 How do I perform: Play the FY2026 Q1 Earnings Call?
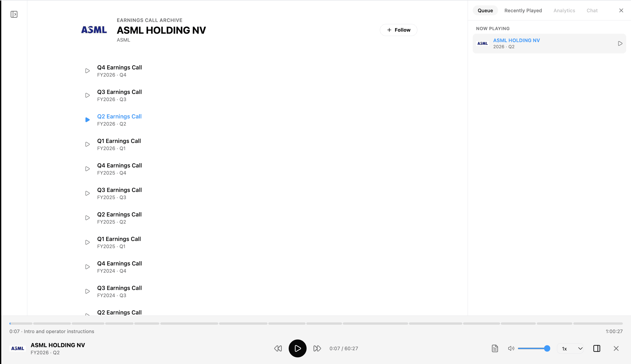(x=87, y=144)
